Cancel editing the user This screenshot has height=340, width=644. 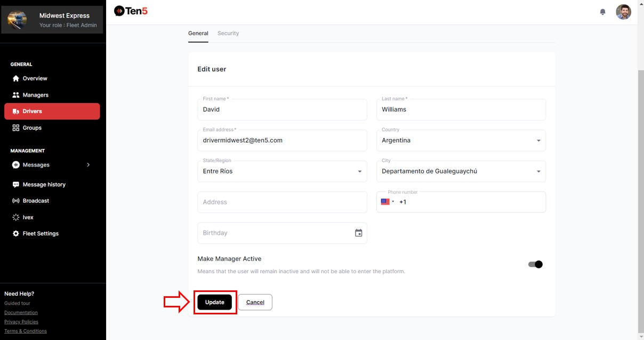[x=255, y=302]
